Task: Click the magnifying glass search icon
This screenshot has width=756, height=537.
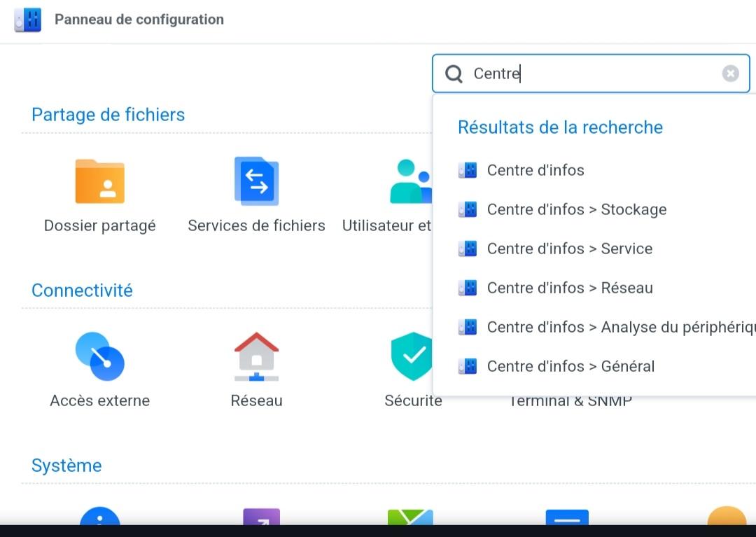Action: point(454,74)
